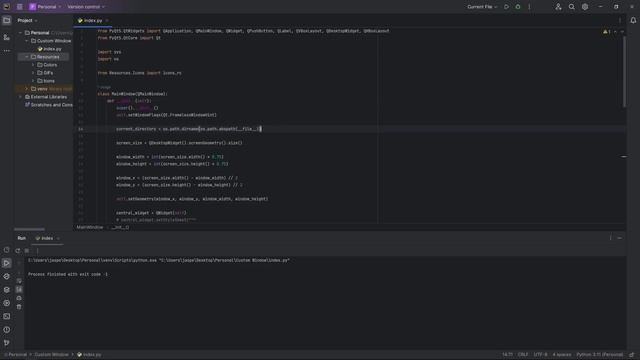Open the Structure tool window icon
Image resolution: width=640 pixels, height=360 pixels.
pyautogui.click(x=7, y=38)
